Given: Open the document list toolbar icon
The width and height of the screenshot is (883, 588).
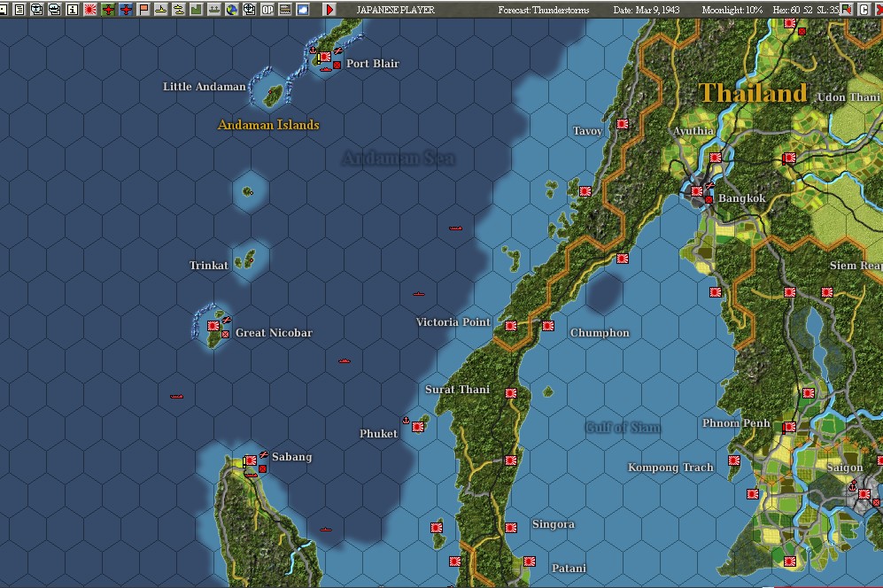Looking at the screenshot, I should click(19, 10).
